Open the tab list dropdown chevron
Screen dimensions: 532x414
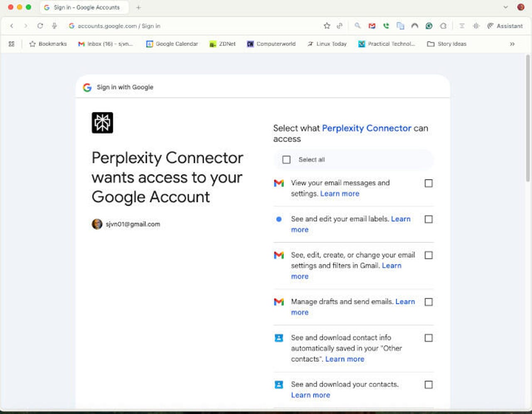click(505, 7)
